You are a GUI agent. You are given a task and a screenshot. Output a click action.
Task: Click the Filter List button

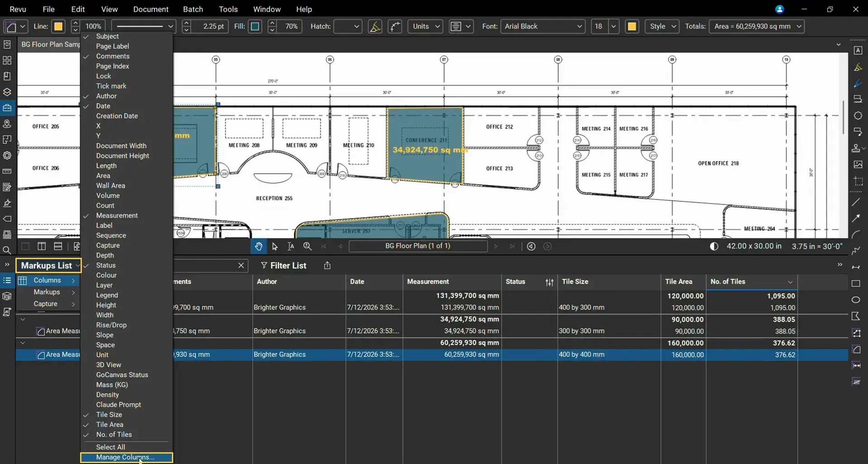(284, 265)
